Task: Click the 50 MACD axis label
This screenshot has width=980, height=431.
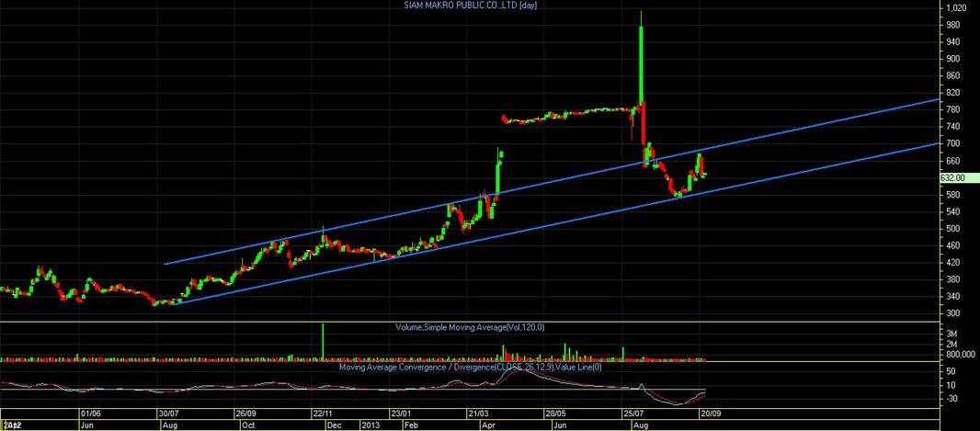Action: coord(952,371)
